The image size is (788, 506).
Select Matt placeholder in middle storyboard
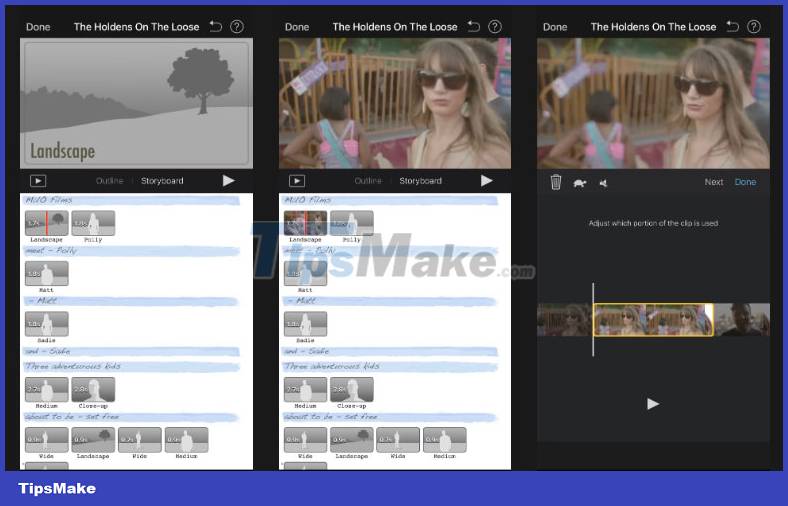pyautogui.click(x=305, y=274)
